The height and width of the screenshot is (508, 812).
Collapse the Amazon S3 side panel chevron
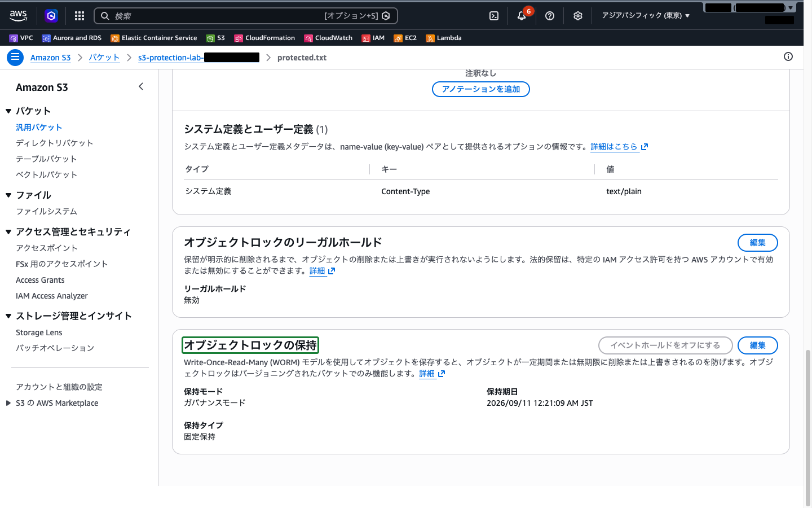click(141, 86)
